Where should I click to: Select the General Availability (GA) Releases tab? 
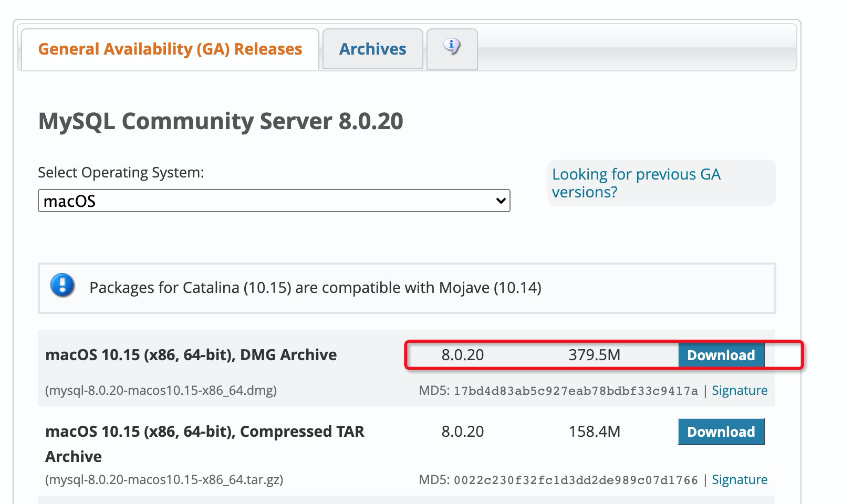170,49
